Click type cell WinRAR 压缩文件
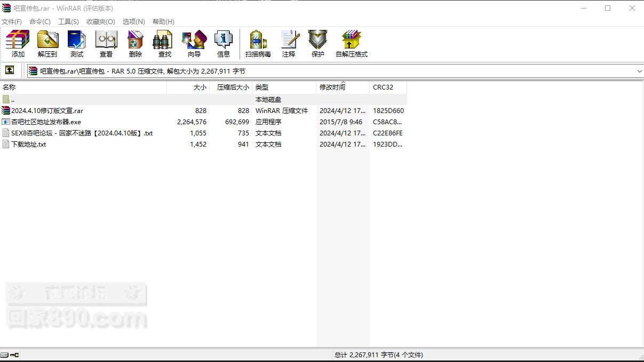644x362 pixels. click(x=282, y=110)
